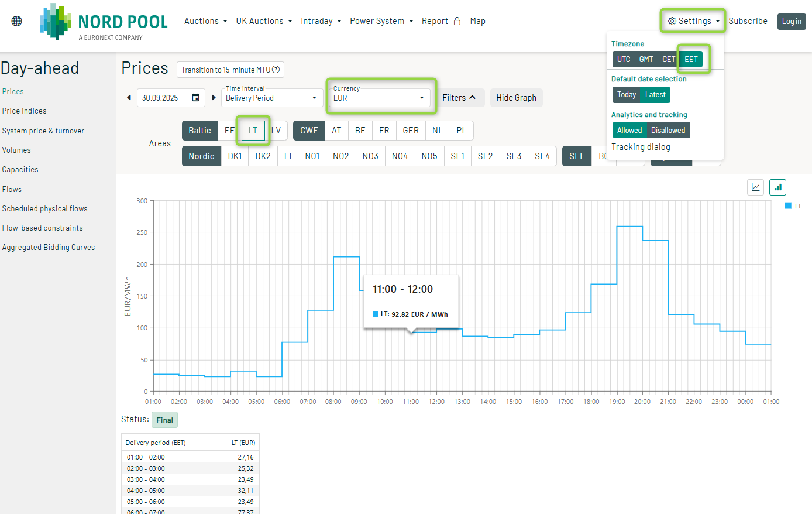This screenshot has width=812, height=514.
Task: Open the Map page
Action: tap(478, 21)
